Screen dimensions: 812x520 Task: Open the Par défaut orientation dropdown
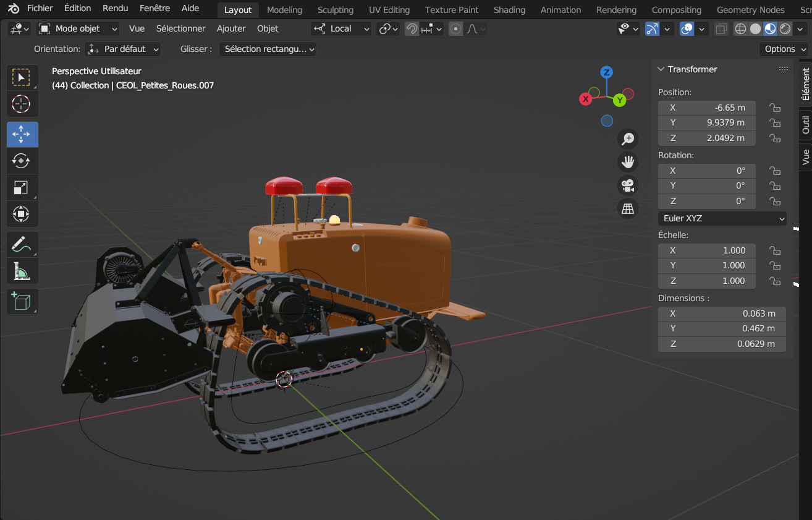pos(122,49)
